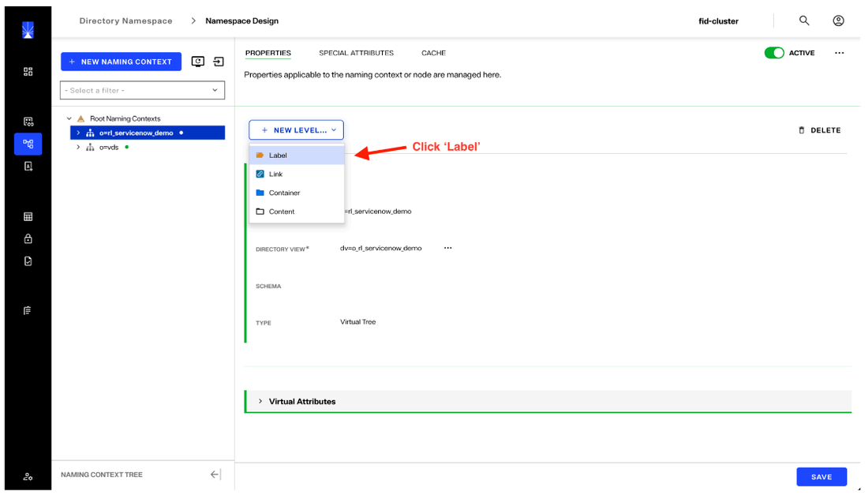Choose Label from the New Level menu
This screenshot has height=495, width=868.
tap(297, 156)
